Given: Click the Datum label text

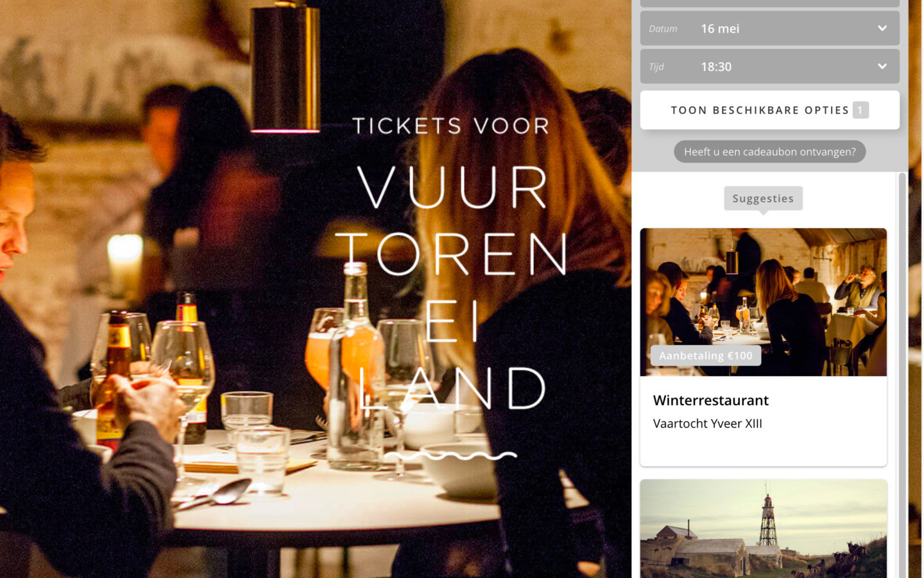Looking at the screenshot, I should coord(663,29).
